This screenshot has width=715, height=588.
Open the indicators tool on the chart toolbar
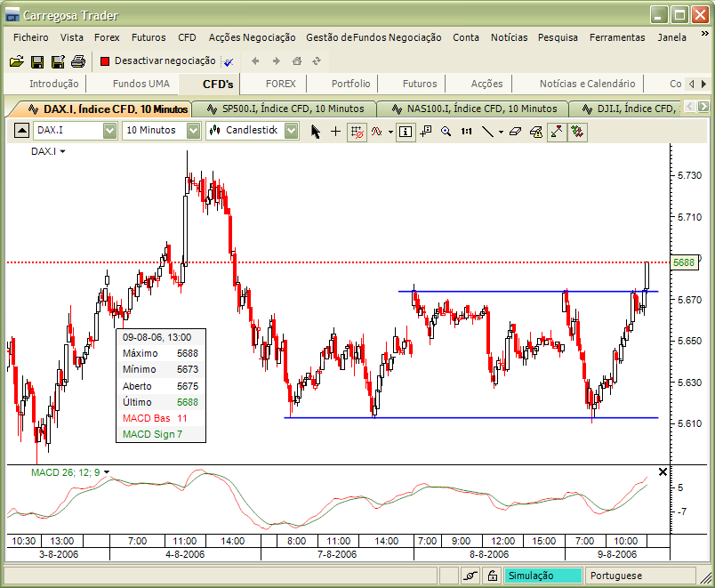click(x=377, y=131)
